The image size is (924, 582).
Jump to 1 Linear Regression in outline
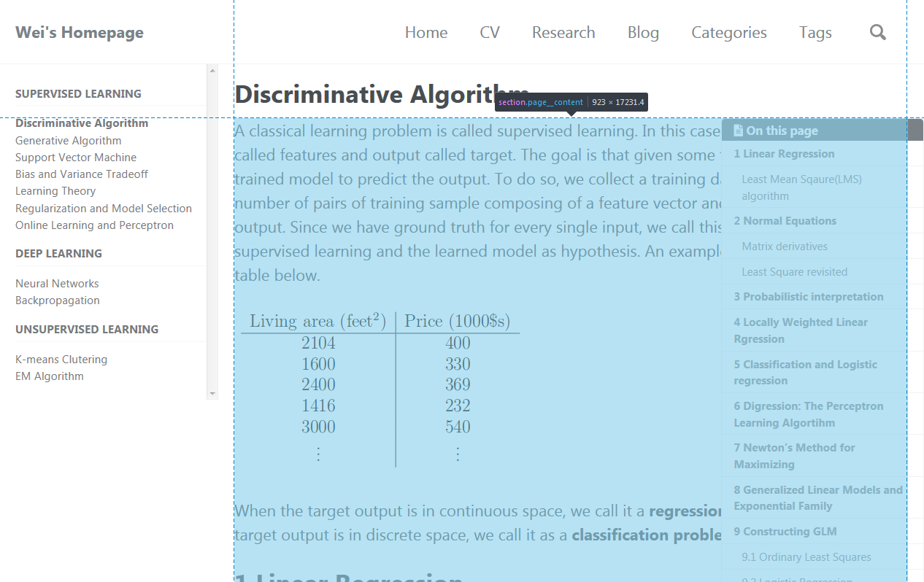coord(784,154)
